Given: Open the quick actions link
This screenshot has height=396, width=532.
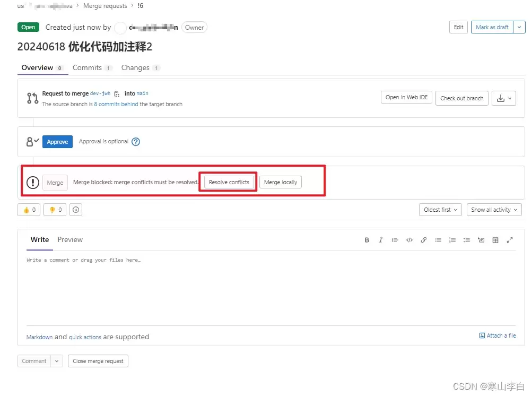Looking at the screenshot, I should click(x=85, y=337).
